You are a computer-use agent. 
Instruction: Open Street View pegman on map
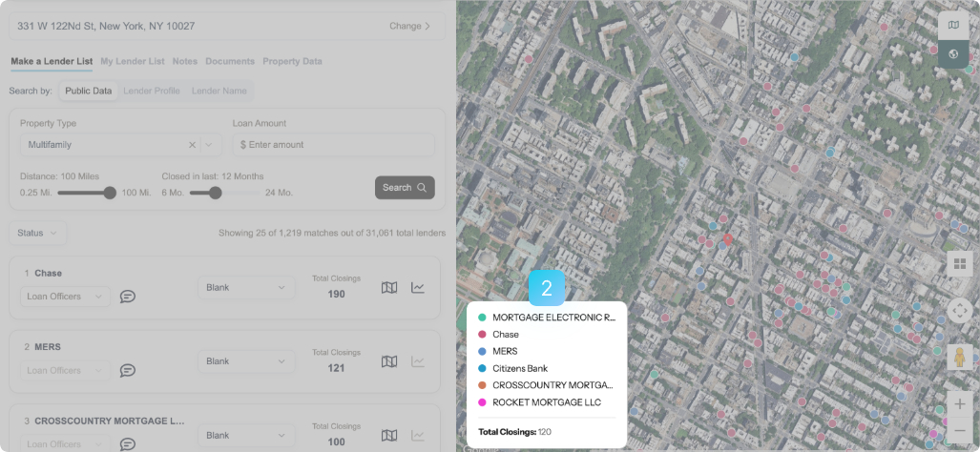959,357
